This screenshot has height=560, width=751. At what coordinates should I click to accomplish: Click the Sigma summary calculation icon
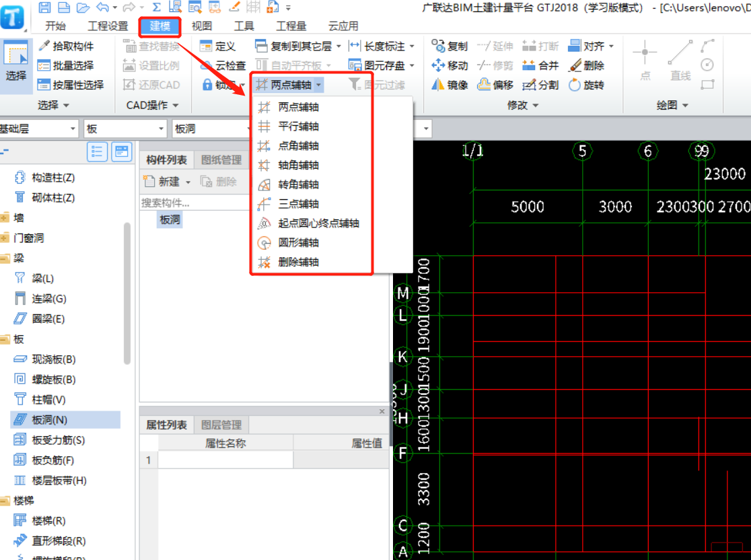156,7
